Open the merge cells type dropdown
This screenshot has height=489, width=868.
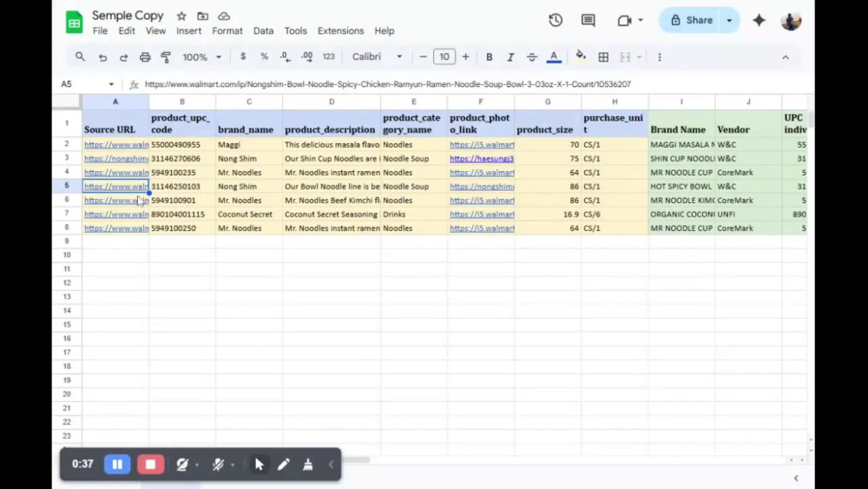pyautogui.click(x=640, y=57)
